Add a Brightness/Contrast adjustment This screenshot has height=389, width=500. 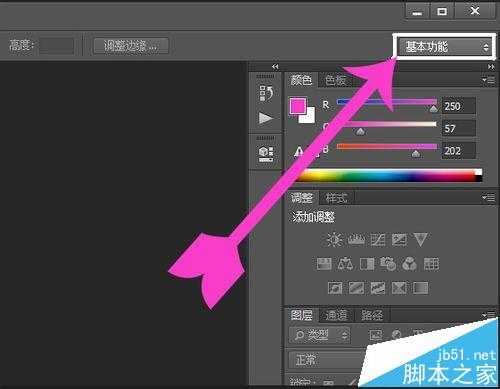click(x=334, y=239)
